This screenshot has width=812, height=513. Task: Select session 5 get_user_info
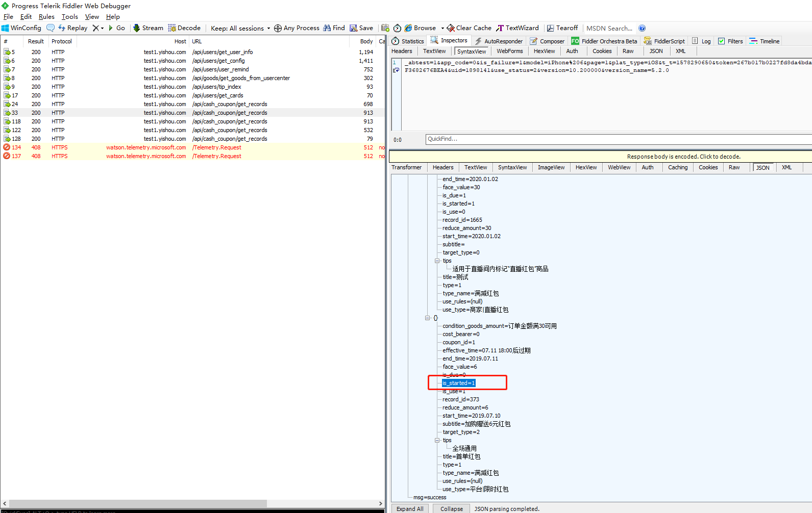click(192, 52)
